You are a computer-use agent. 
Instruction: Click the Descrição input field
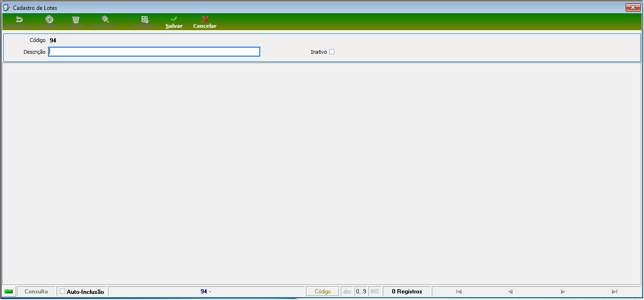pyautogui.click(x=154, y=52)
